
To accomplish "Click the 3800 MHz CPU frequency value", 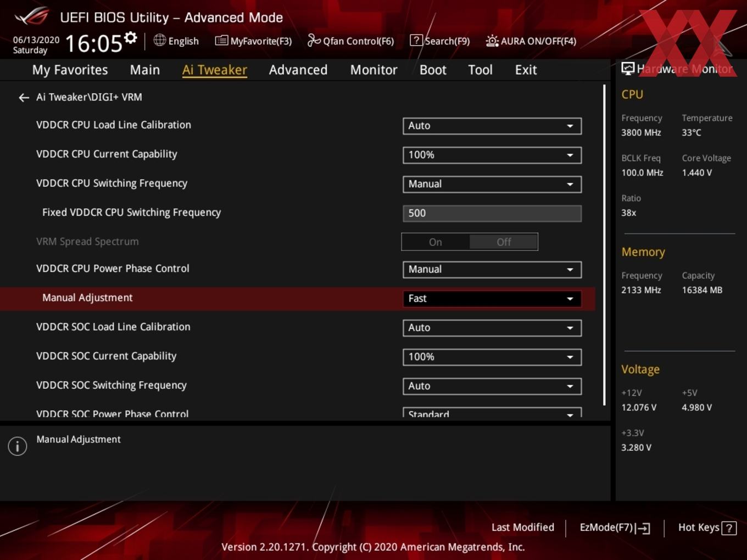I will click(641, 132).
